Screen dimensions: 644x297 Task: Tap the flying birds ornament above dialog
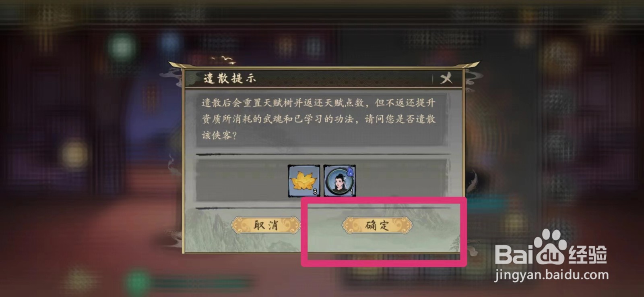tap(224, 60)
